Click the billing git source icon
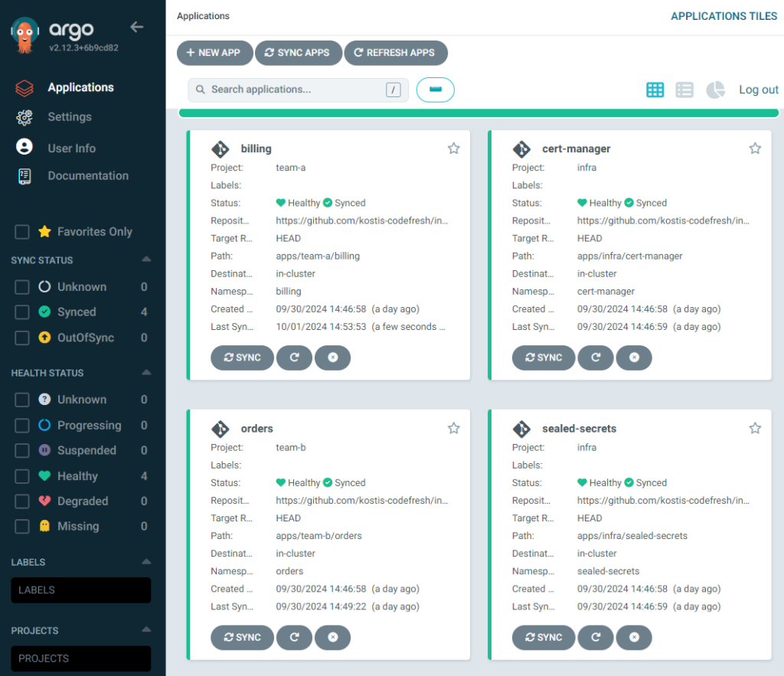 coord(220,149)
